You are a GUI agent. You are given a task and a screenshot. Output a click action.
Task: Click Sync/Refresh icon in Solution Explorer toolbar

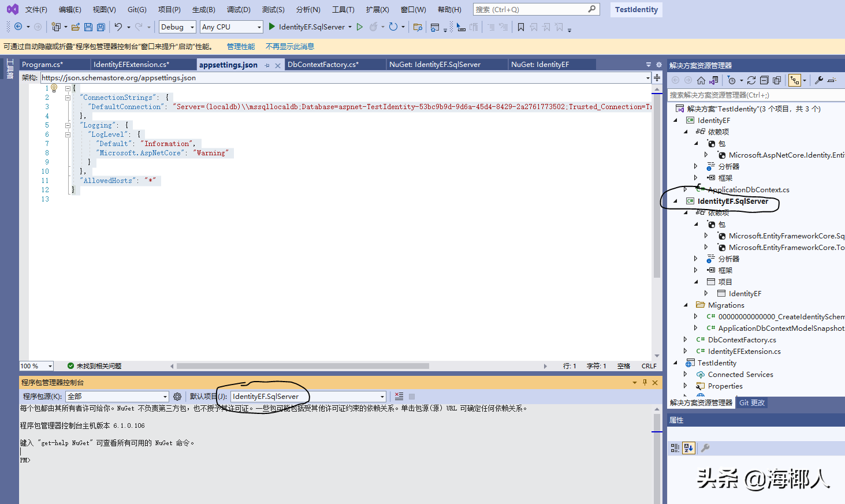[x=751, y=80]
